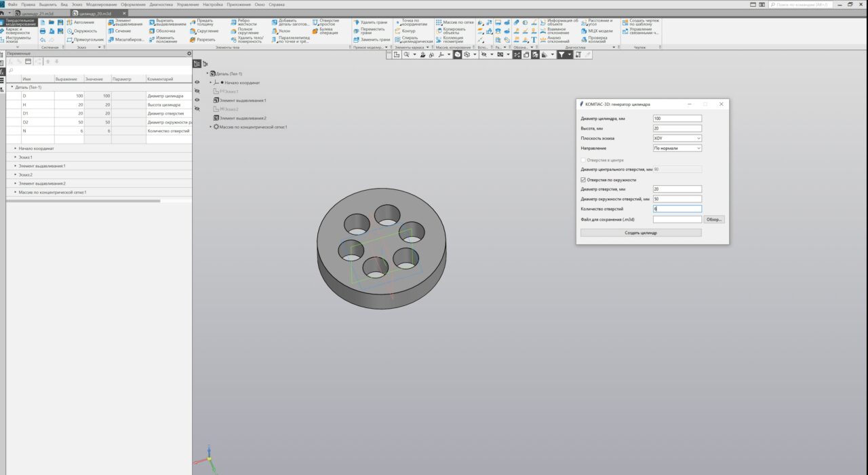Select the Оболочка shell tool

(x=161, y=31)
